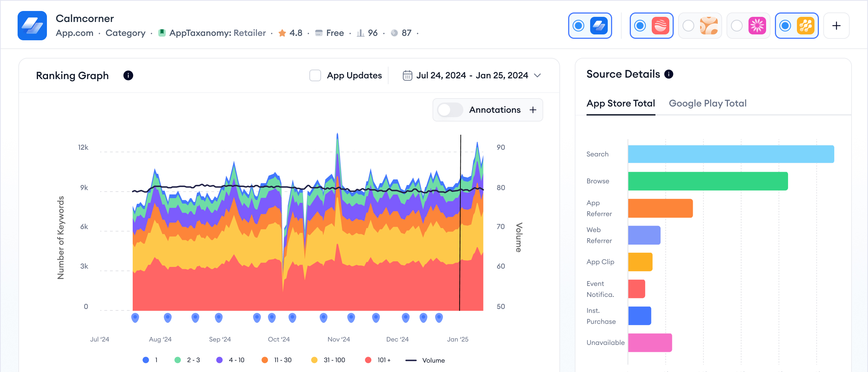The width and height of the screenshot is (868, 372).
Task: Click the pink flower competitor app icon
Action: click(x=757, y=26)
